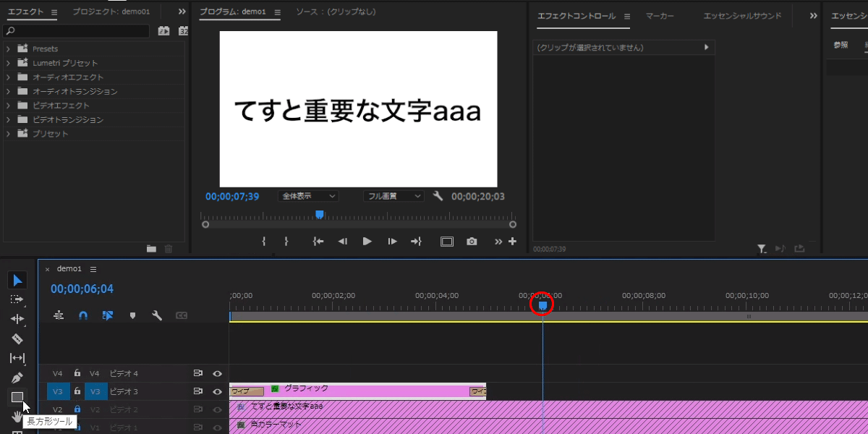Select the エフェクトコントロール tab
Image resolution: width=868 pixels, height=434 pixels.
pos(576,16)
